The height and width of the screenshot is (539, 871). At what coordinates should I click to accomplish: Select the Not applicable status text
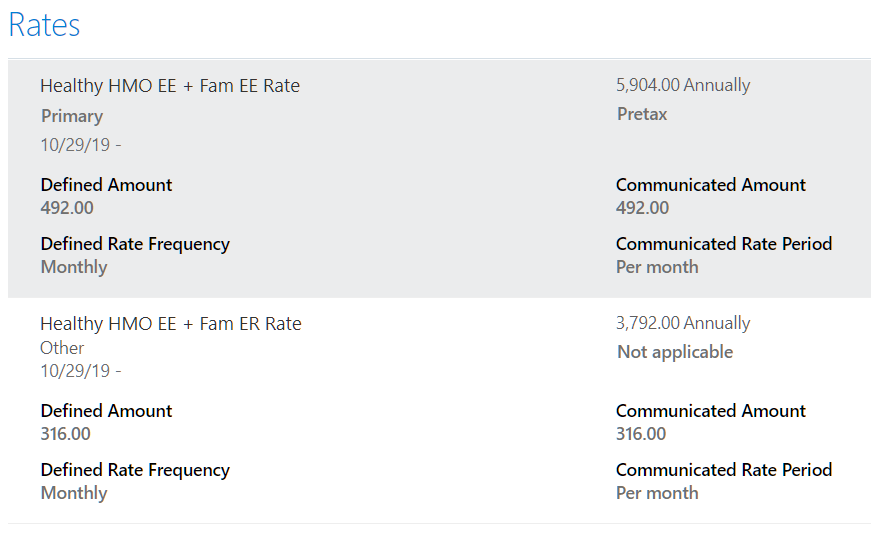click(x=675, y=352)
